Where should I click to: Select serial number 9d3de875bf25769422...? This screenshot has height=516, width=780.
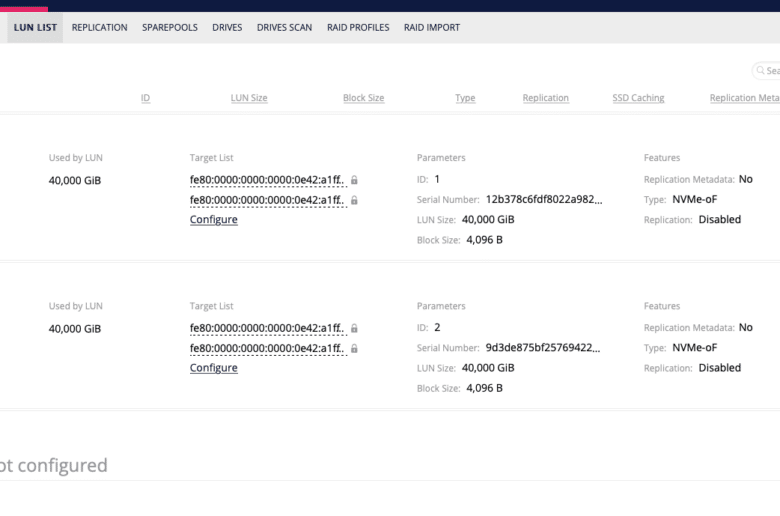pyautogui.click(x=543, y=348)
